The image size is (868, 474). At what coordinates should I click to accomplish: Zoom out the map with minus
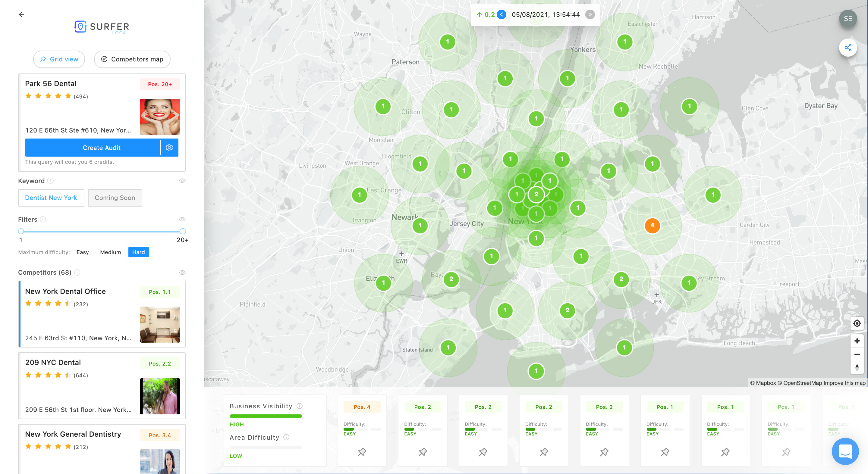pos(857,354)
